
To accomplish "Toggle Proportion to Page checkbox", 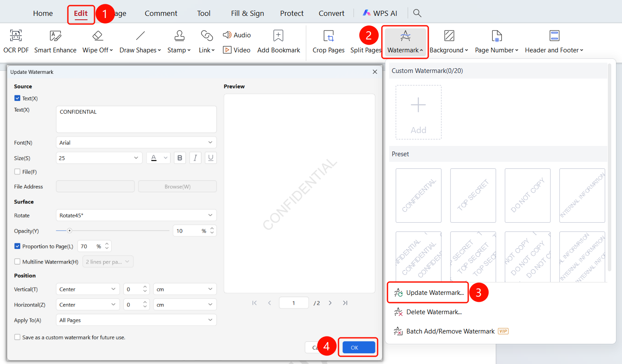I will [x=17, y=246].
